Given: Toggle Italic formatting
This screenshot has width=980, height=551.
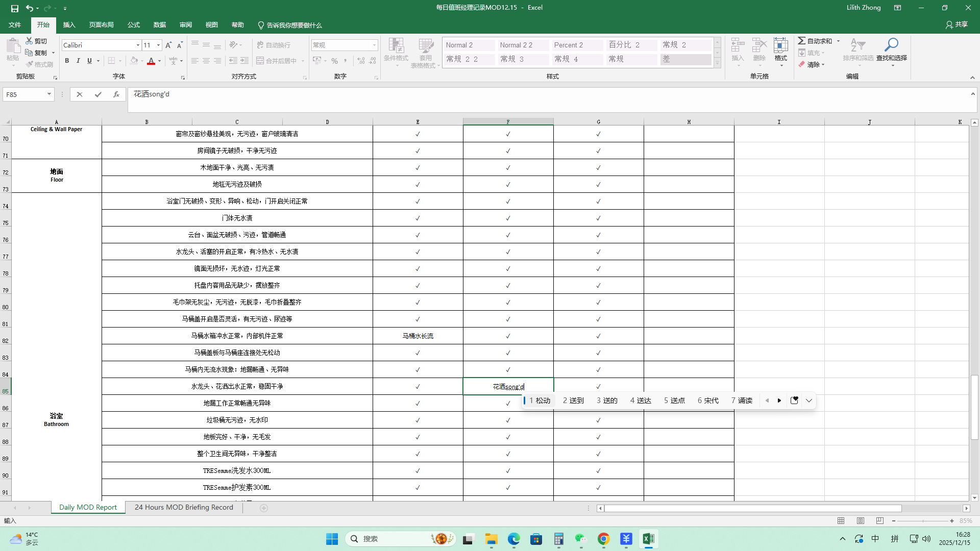Looking at the screenshot, I should 78,61.
